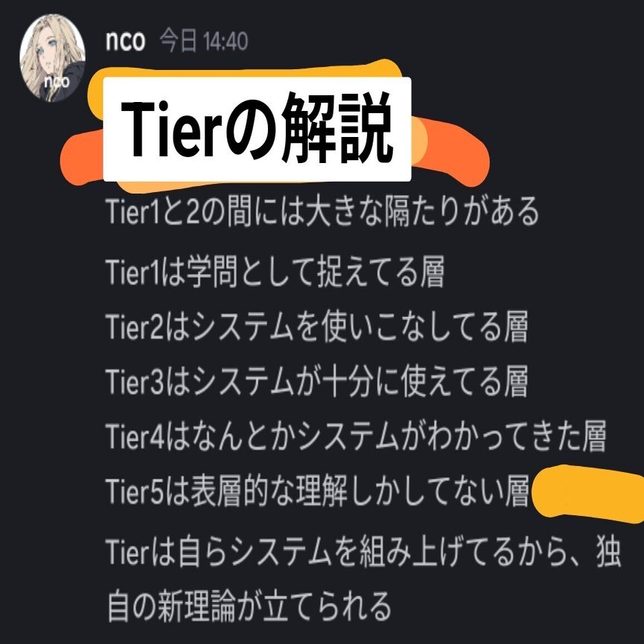Image resolution: width=644 pixels, height=644 pixels.
Task: Click the word Tier in the title banner
Action: (x=171, y=129)
